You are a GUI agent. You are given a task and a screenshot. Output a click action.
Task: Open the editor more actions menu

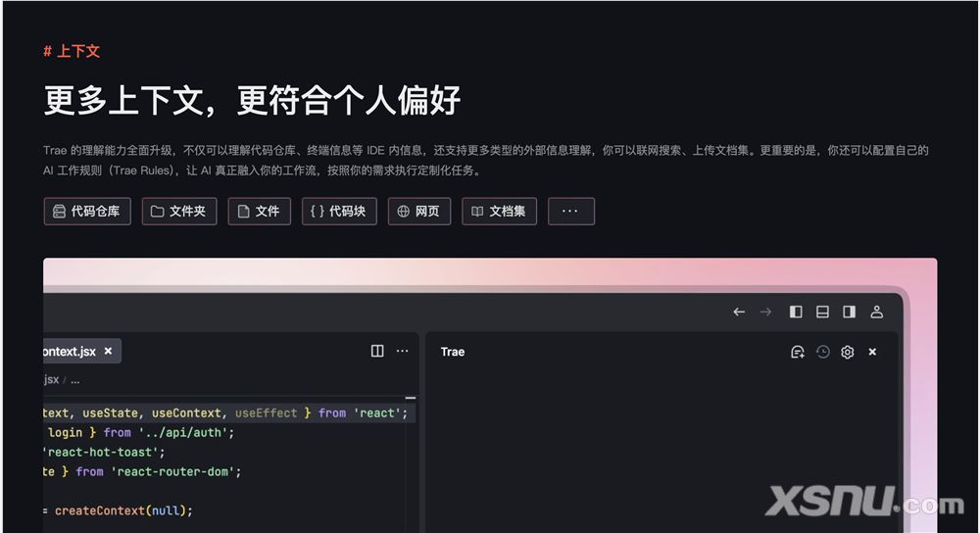click(x=402, y=351)
